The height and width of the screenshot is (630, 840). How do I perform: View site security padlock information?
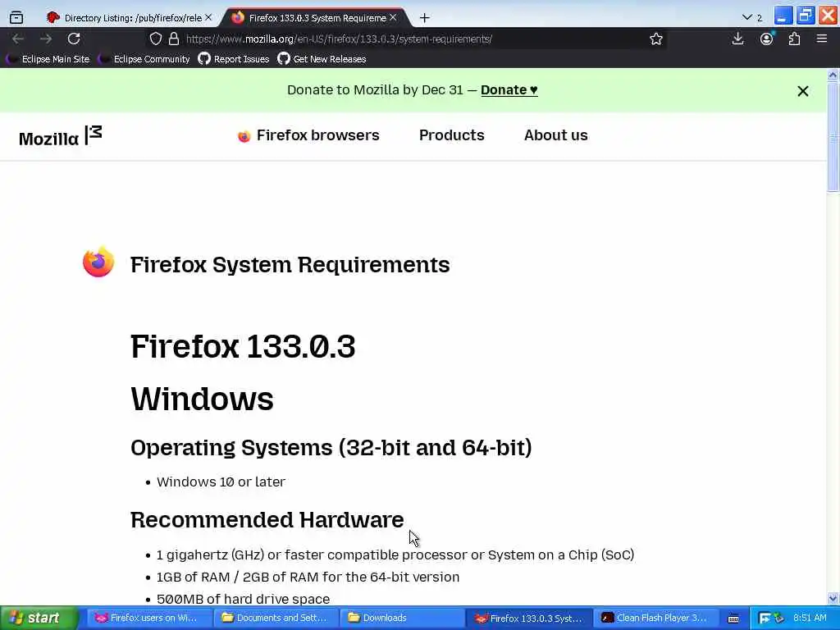tap(174, 39)
